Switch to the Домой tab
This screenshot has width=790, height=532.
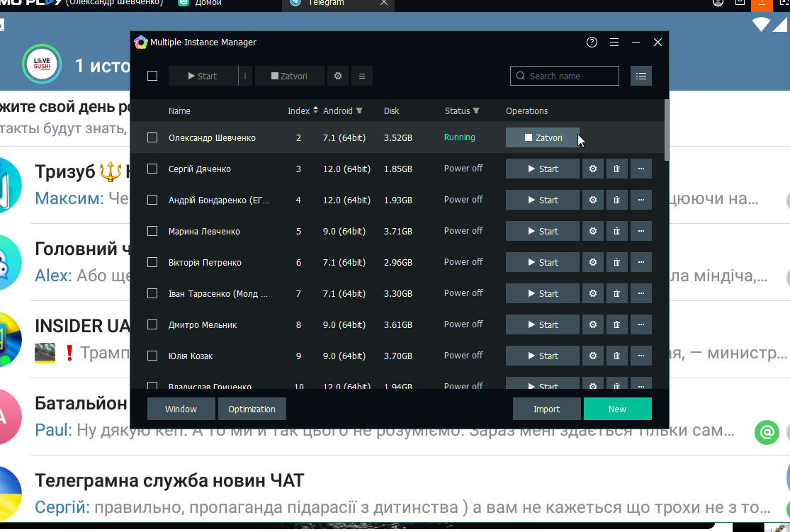point(201,3)
